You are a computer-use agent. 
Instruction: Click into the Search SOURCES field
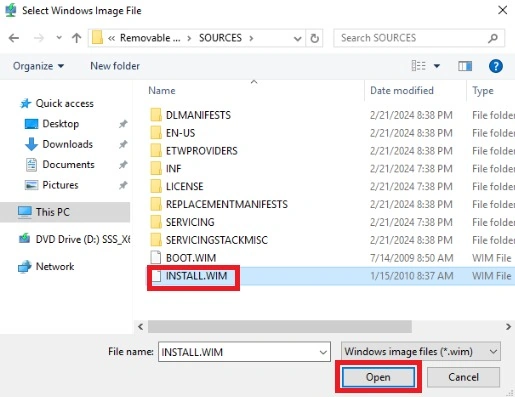click(x=419, y=38)
